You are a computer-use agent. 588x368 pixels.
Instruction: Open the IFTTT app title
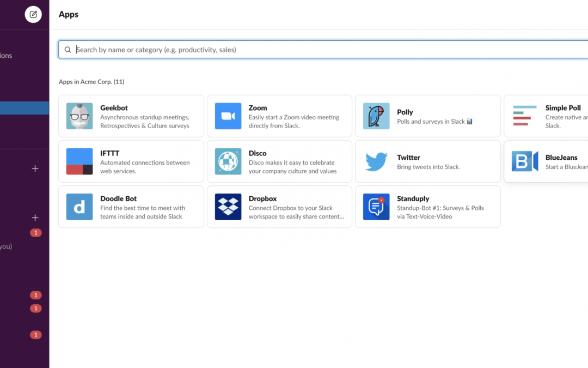tap(109, 153)
